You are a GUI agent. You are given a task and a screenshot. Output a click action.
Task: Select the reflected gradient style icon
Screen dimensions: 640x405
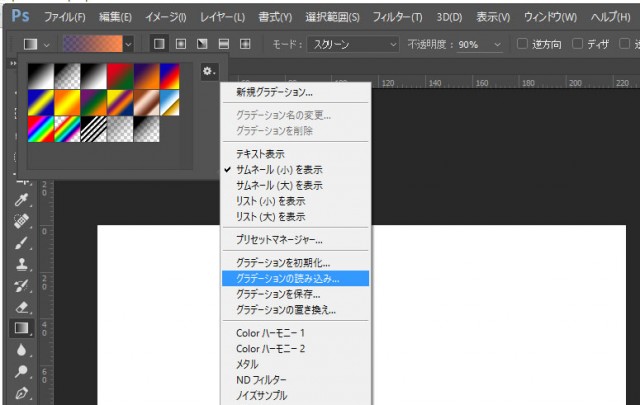(223, 45)
